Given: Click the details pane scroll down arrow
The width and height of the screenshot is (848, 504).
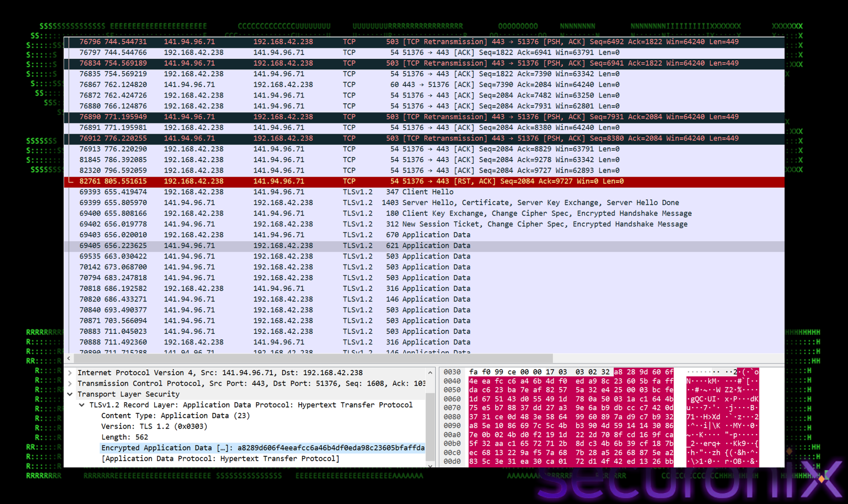Looking at the screenshot, I should 430,465.
